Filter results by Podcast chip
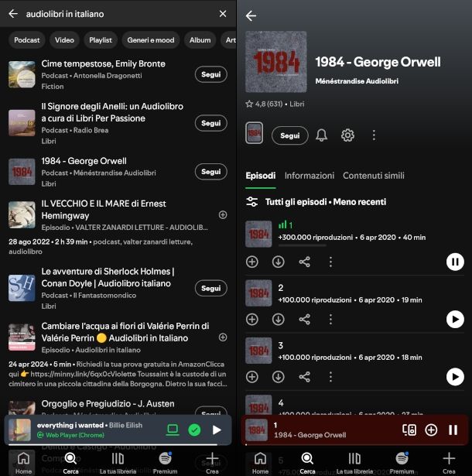 pos(27,40)
